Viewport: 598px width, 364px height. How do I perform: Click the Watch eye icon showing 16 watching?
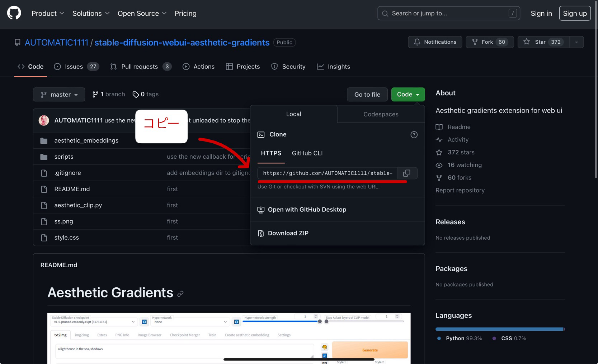pyautogui.click(x=439, y=165)
